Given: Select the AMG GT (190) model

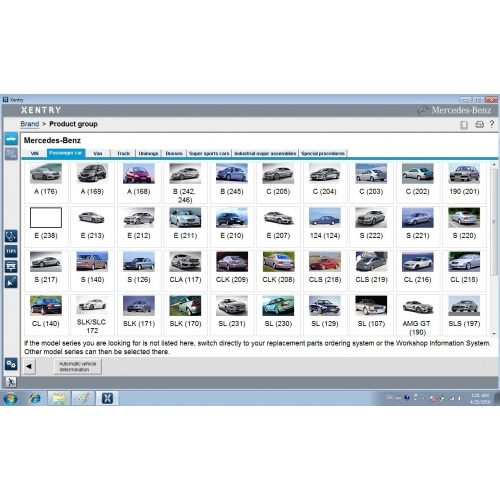Looking at the screenshot, I should coord(418,315).
